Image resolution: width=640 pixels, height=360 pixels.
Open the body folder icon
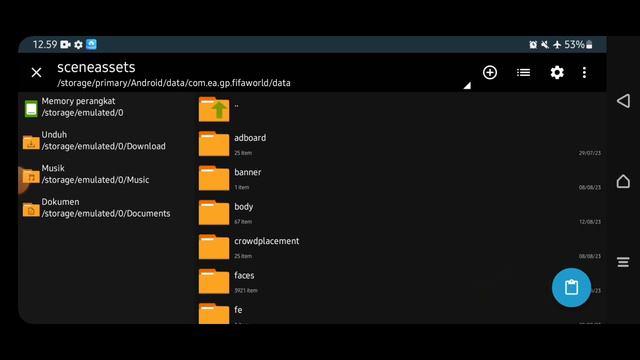coord(214,212)
